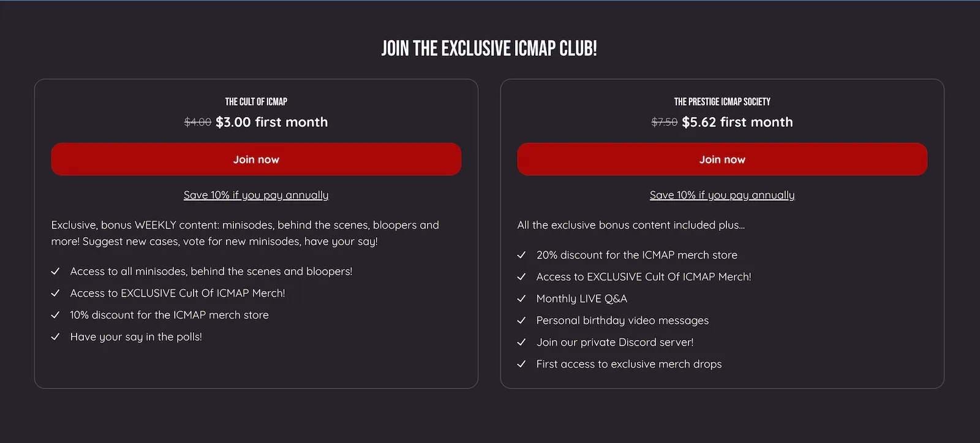The width and height of the screenshot is (980, 443).
Task: Select THE PRESTIGE ICMAP SOCIETY plan title
Action: click(x=722, y=102)
